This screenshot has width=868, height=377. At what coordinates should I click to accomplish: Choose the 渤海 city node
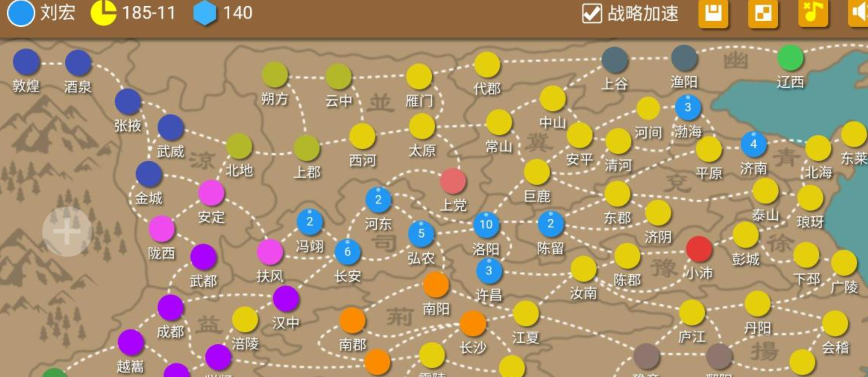click(688, 107)
